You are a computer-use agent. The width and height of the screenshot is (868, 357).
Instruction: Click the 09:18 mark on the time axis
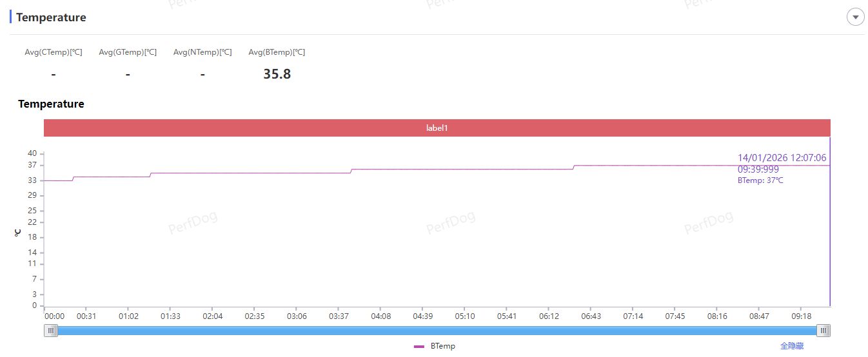pyautogui.click(x=801, y=316)
